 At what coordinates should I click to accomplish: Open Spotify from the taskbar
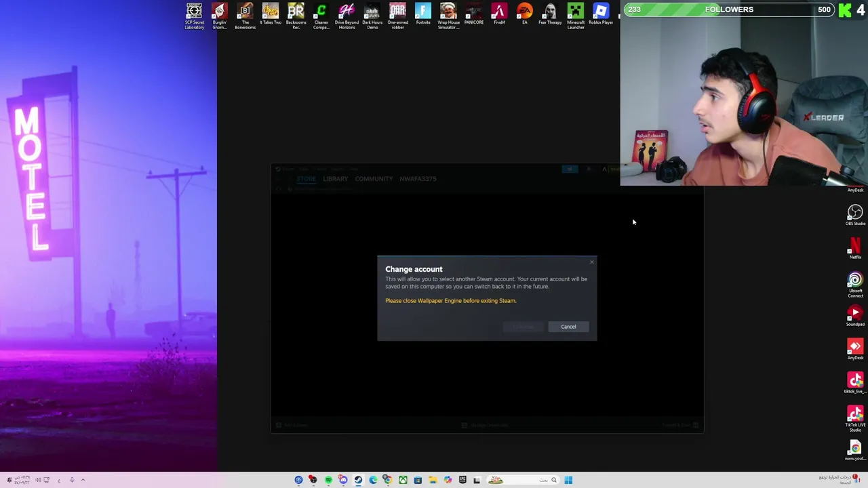pos(328,480)
